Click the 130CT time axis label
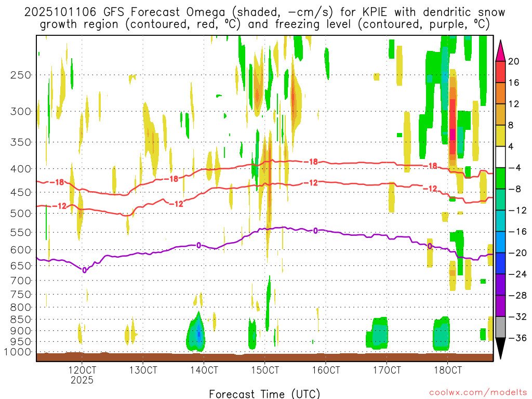 tap(143, 370)
